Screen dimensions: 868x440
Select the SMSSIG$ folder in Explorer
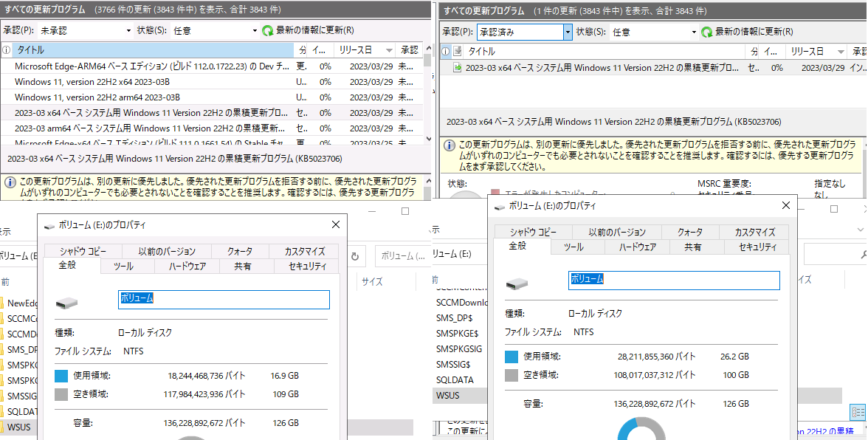pyautogui.click(x=453, y=365)
